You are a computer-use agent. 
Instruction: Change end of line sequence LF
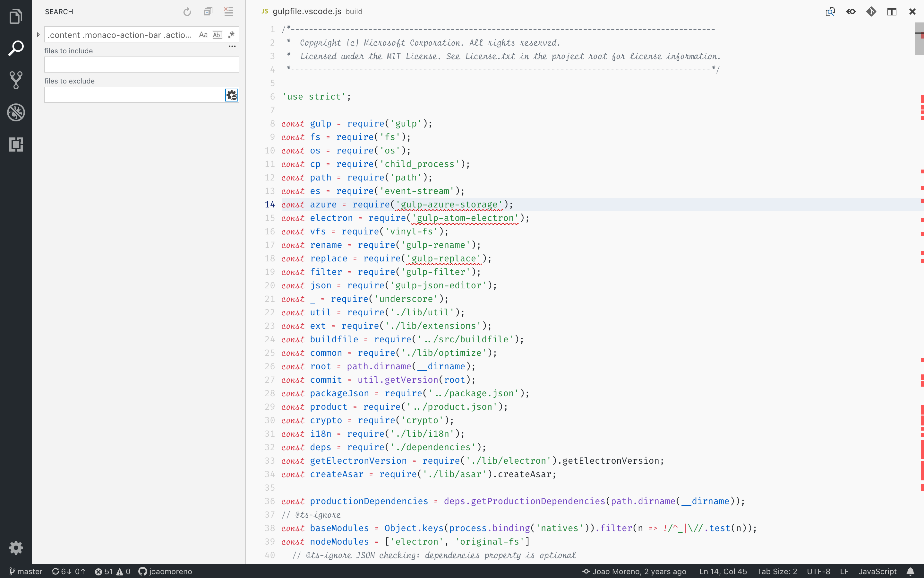pos(844,571)
